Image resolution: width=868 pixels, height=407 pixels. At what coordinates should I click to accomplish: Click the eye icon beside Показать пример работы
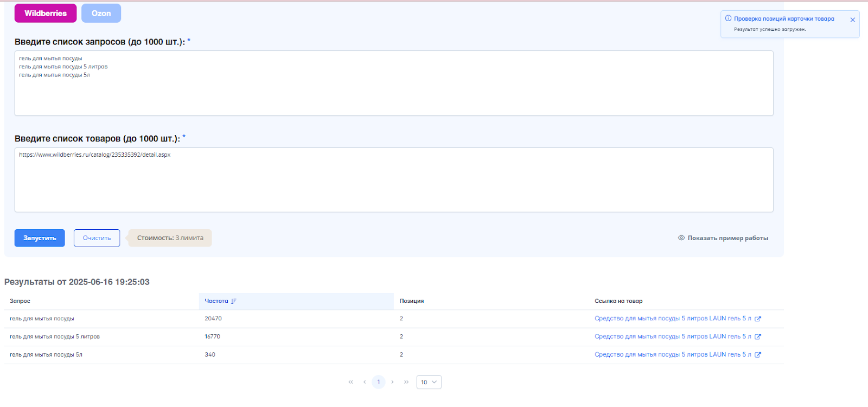(x=681, y=238)
